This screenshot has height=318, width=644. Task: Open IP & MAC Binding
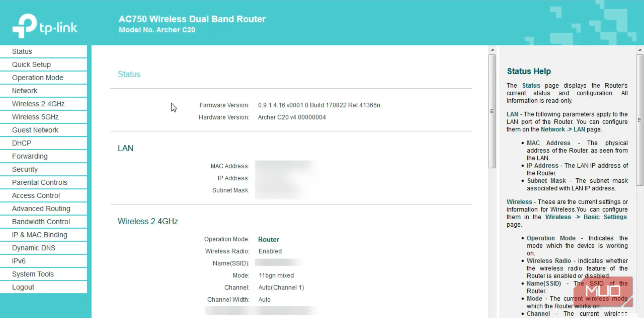pyautogui.click(x=44, y=235)
